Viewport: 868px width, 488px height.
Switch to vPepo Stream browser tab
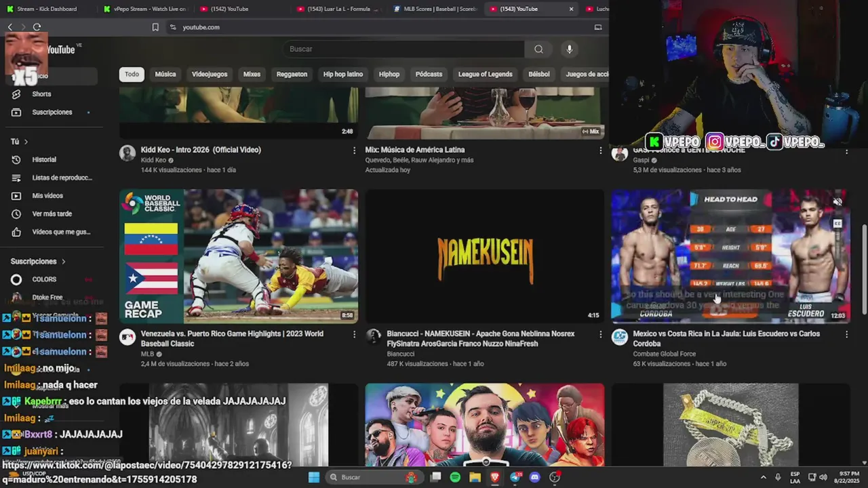(144, 9)
